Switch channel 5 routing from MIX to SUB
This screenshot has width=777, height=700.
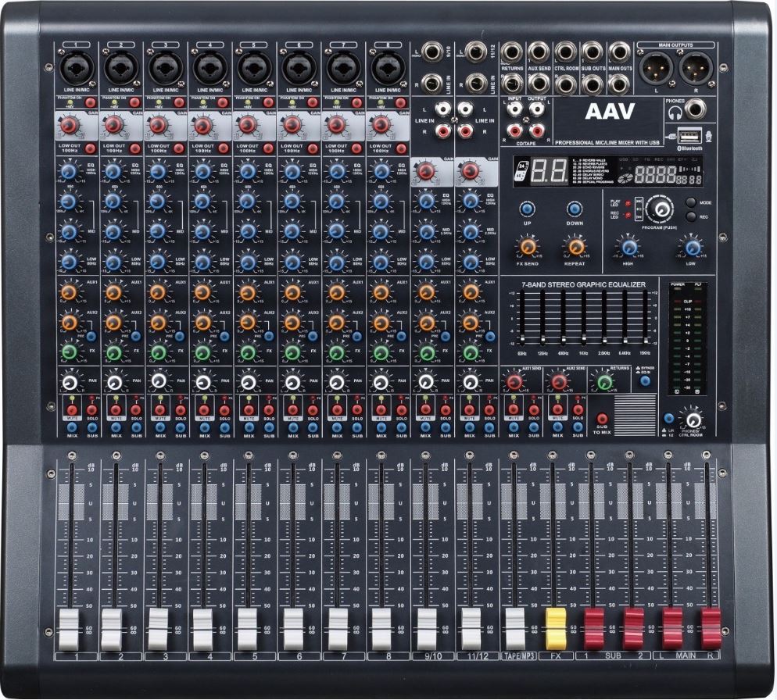(x=267, y=427)
